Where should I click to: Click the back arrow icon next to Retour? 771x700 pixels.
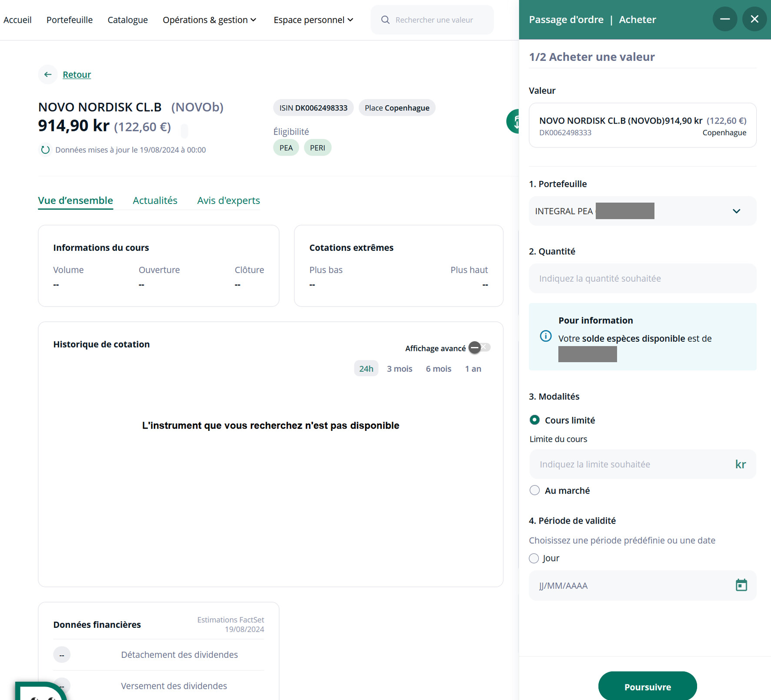pos(48,74)
